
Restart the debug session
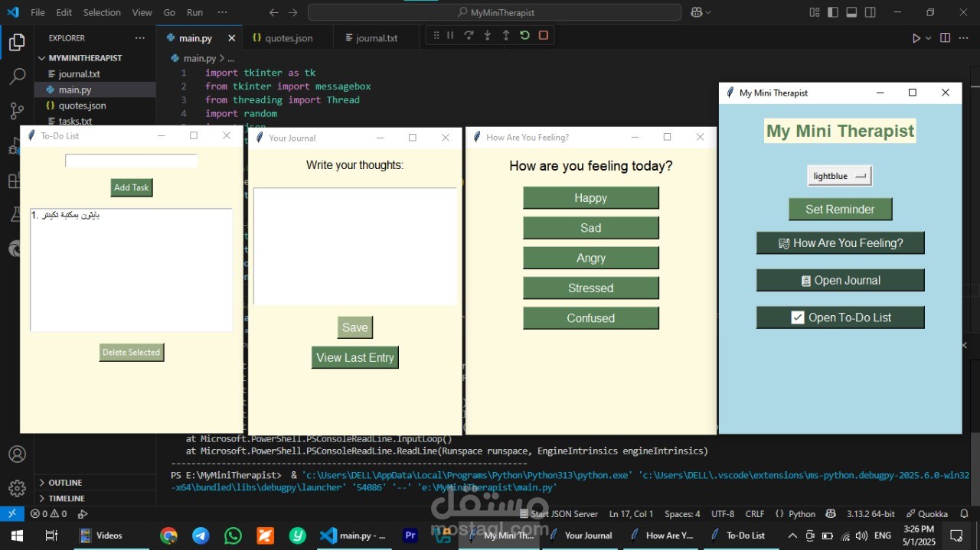coord(524,35)
